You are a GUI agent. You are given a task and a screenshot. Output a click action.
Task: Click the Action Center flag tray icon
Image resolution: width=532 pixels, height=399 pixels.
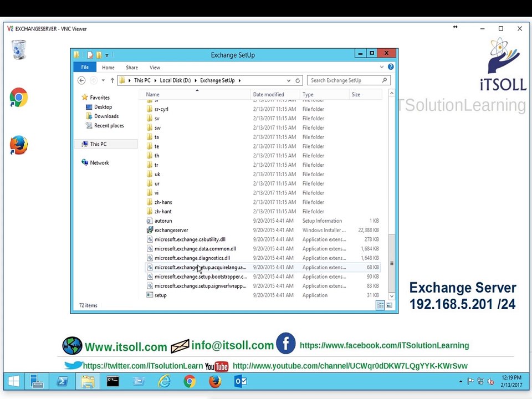470,381
